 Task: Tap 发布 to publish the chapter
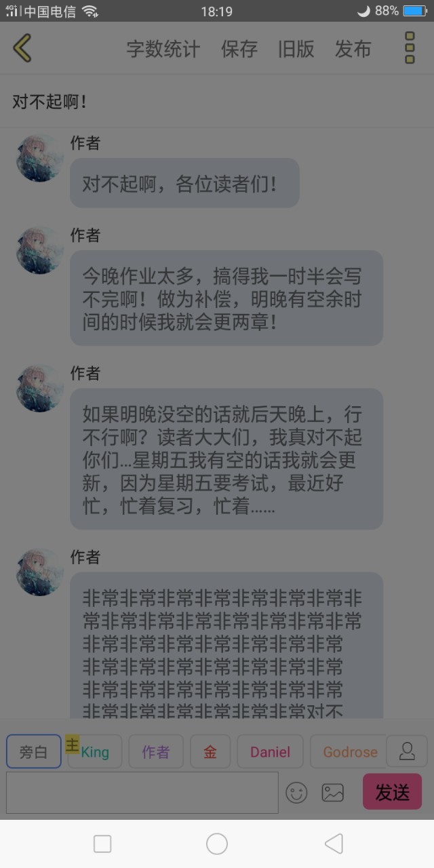[353, 49]
